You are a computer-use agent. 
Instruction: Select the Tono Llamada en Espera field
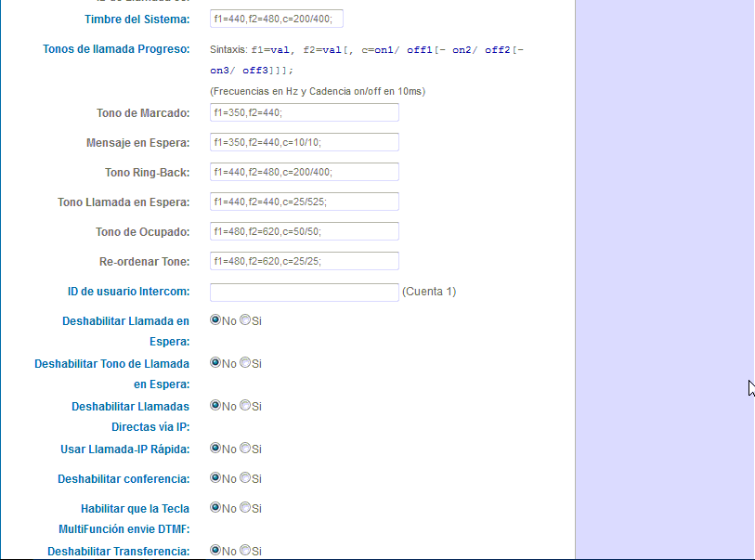[305, 201]
